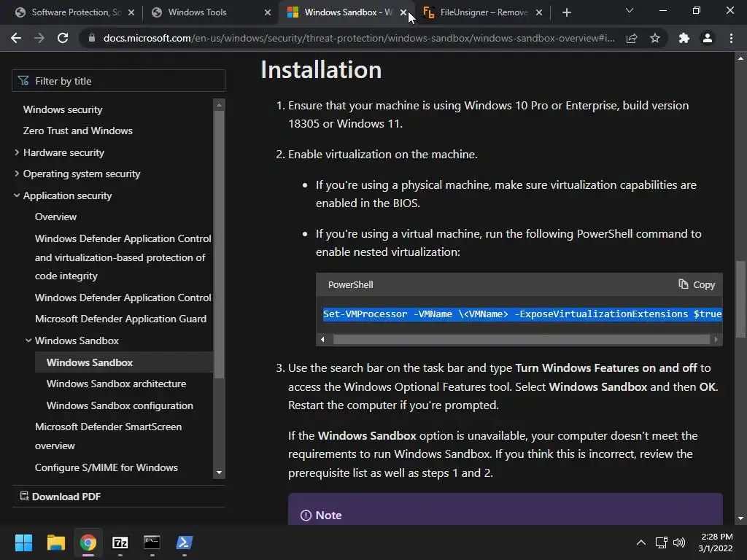Share this page via address bar icon
This screenshot has width=747, height=560.
pos(632,38)
